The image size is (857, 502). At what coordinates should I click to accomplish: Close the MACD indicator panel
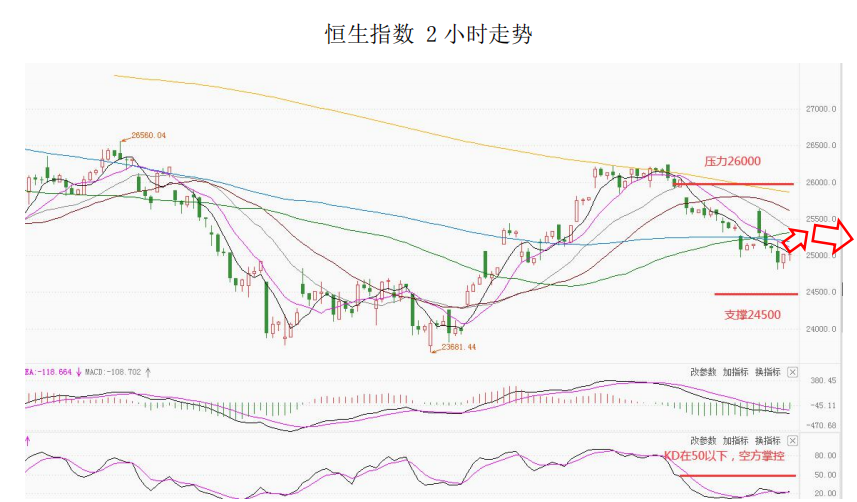(792, 372)
